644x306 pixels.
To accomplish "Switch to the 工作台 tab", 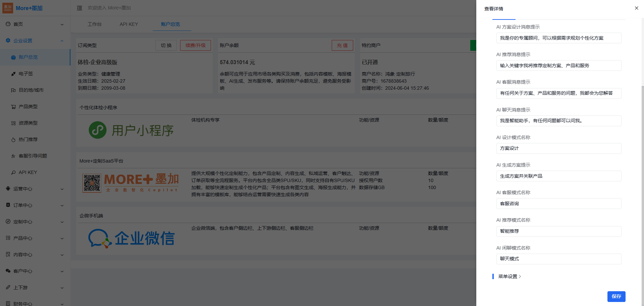I will pos(95,24).
